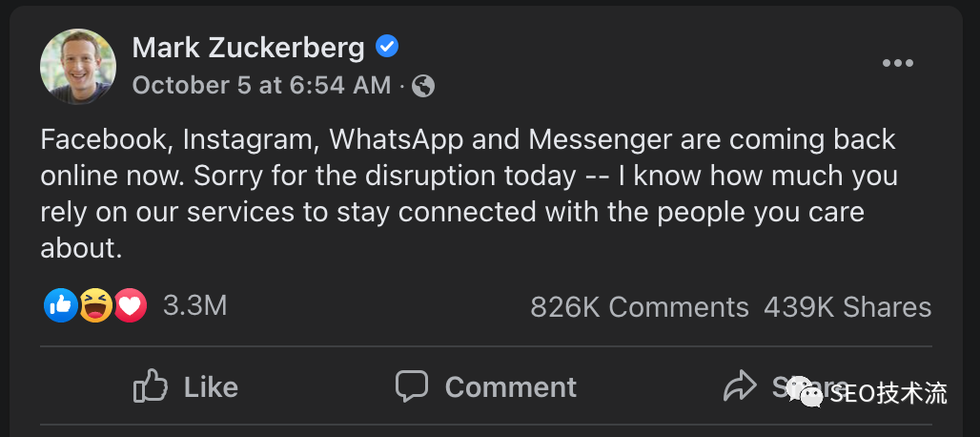Screen dimensions: 980x437
Task: Click the Haha laughing reaction emoji
Action: (x=95, y=306)
